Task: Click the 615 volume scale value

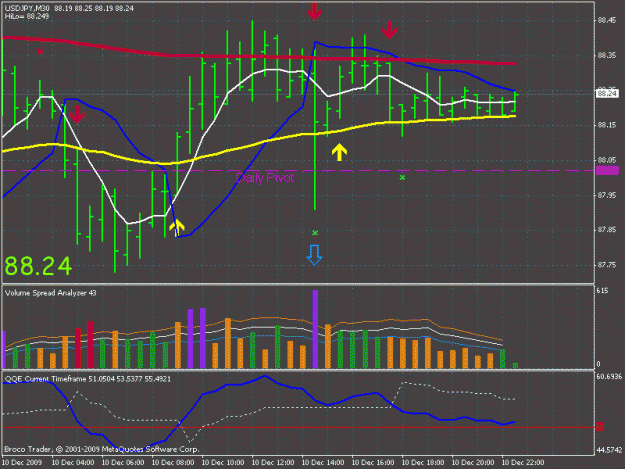Action: click(x=602, y=291)
